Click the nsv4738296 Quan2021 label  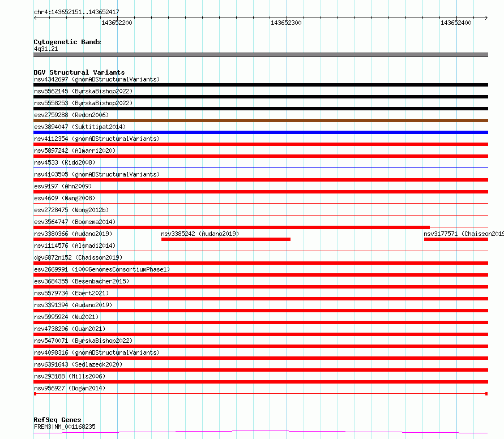(70, 329)
